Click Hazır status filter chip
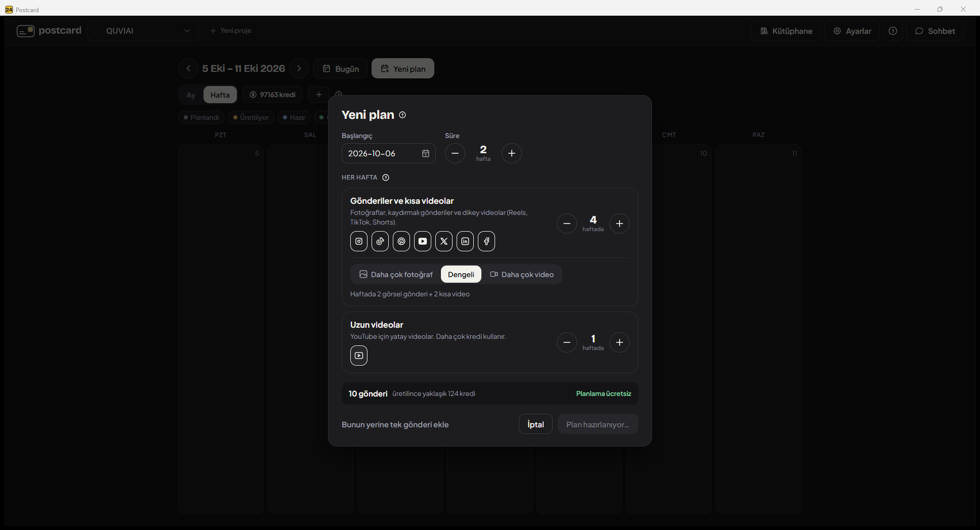The width and height of the screenshot is (980, 530). point(294,117)
